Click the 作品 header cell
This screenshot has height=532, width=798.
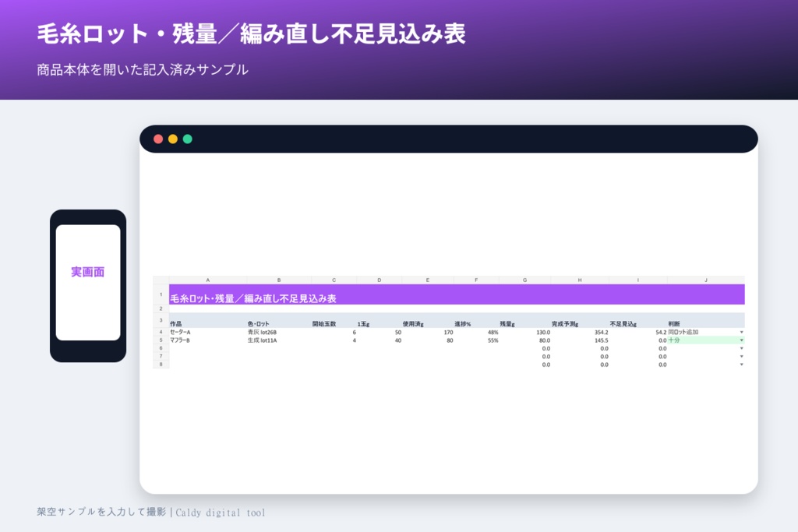tap(207, 320)
